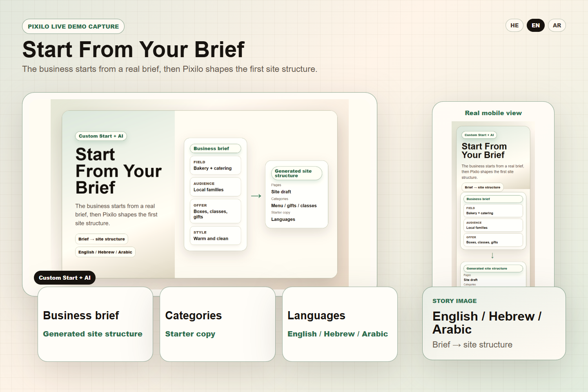
Task: Click the green Custom Start + AI tag in preview
Action: pyautogui.click(x=101, y=136)
